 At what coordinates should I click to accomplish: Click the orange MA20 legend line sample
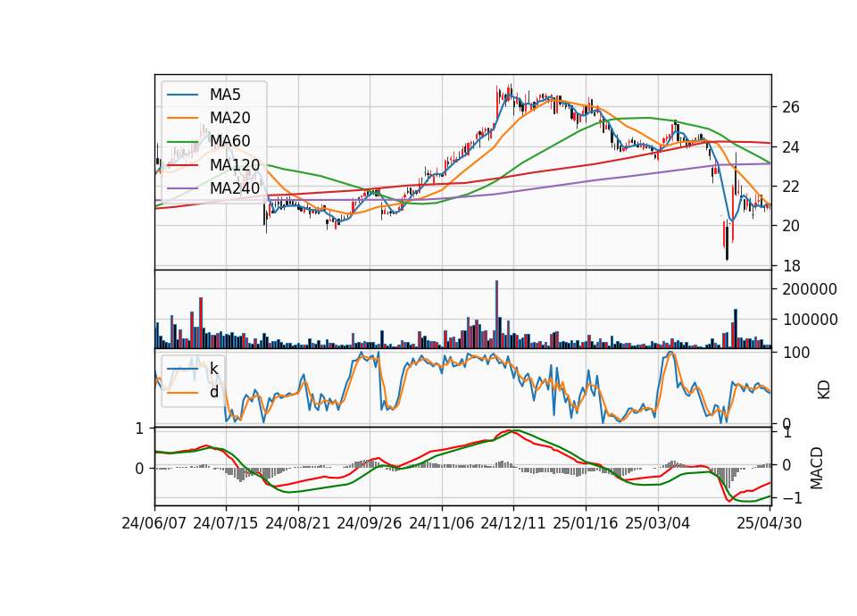pos(182,118)
